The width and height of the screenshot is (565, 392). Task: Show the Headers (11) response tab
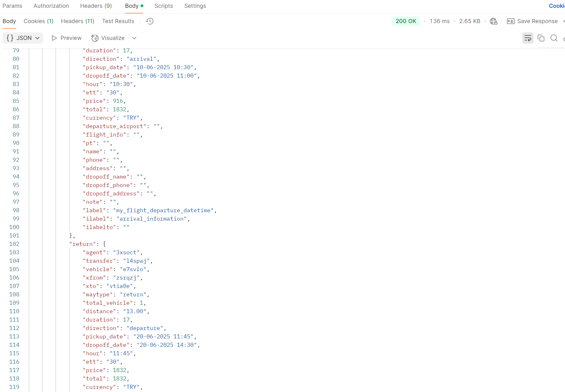coord(77,21)
